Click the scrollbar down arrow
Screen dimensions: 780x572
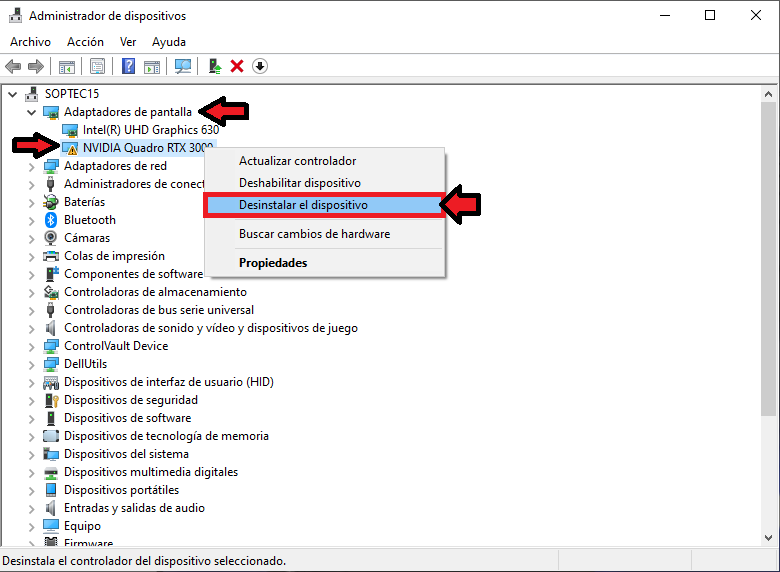pos(769,538)
